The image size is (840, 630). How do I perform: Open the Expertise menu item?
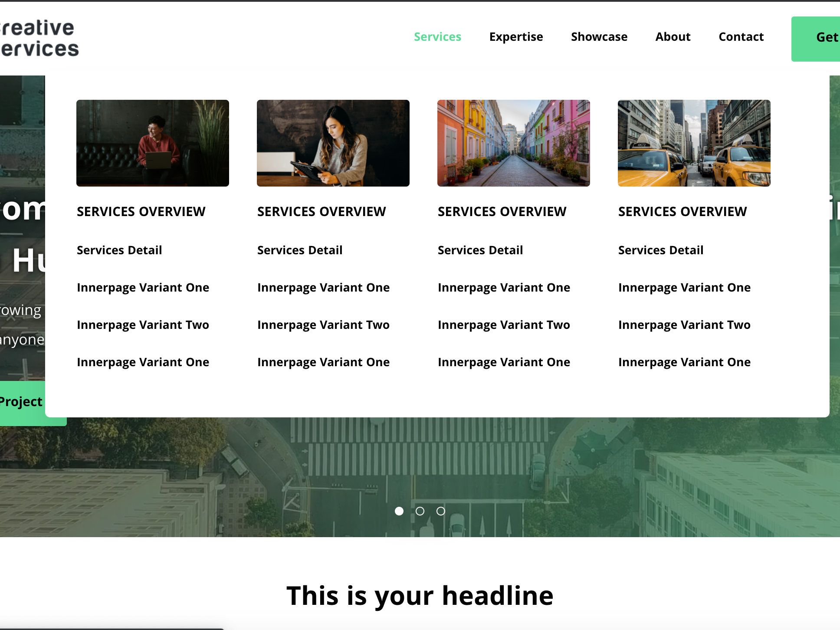coord(516,37)
